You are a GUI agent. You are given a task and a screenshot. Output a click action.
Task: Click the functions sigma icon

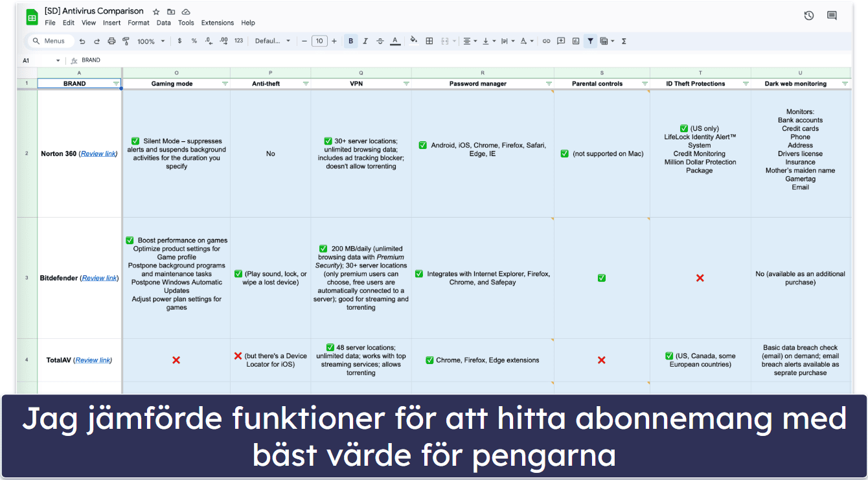tap(624, 41)
